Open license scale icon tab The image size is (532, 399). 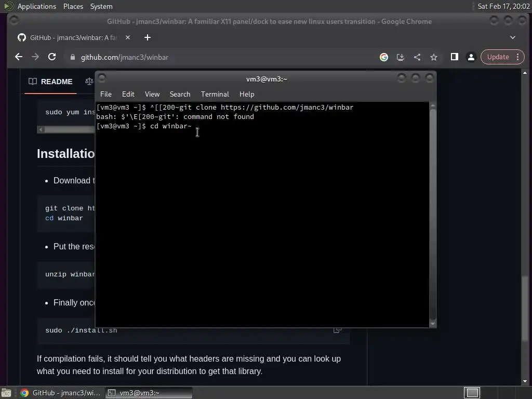coord(89,82)
